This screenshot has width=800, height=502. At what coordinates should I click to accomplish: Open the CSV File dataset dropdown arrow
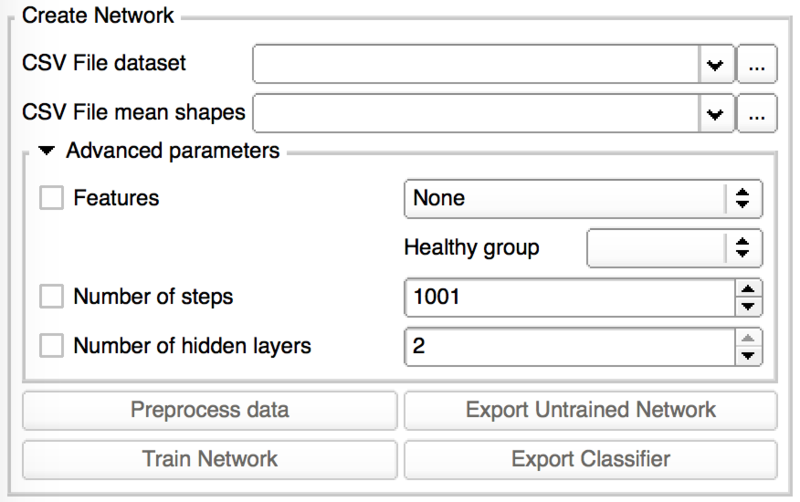(x=714, y=64)
